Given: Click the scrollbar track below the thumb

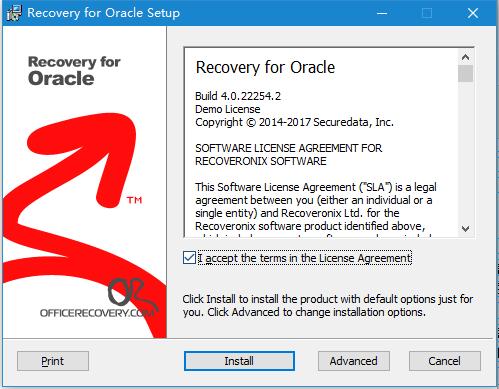Looking at the screenshot, I should [465, 152].
